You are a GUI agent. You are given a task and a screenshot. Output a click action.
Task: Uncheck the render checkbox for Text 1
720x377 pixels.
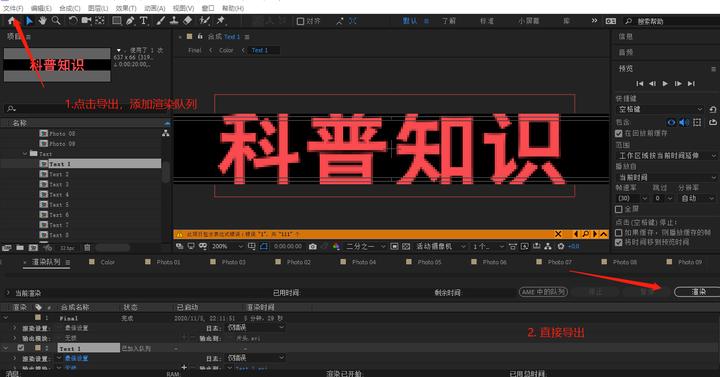tap(21, 348)
